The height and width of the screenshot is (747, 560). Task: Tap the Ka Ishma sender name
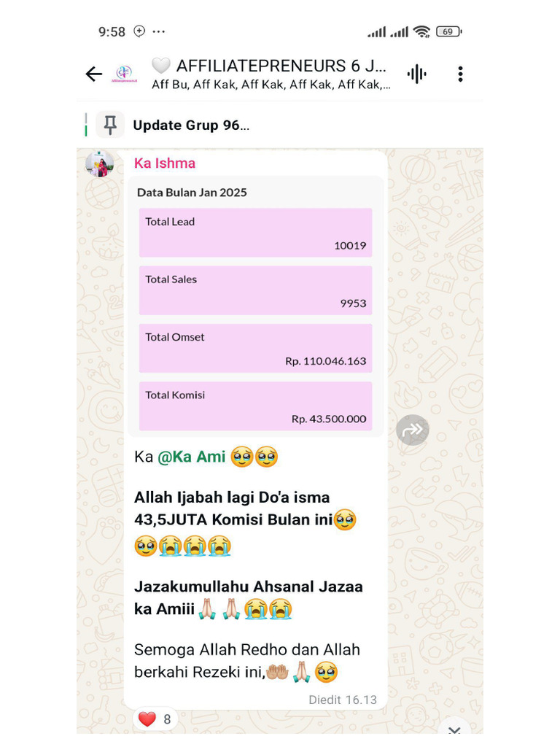pyautogui.click(x=165, y=163)
